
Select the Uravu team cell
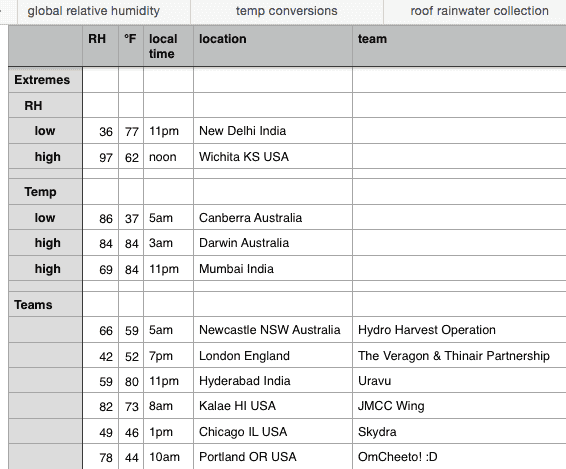pyautogui.click(x=459, y=381)
